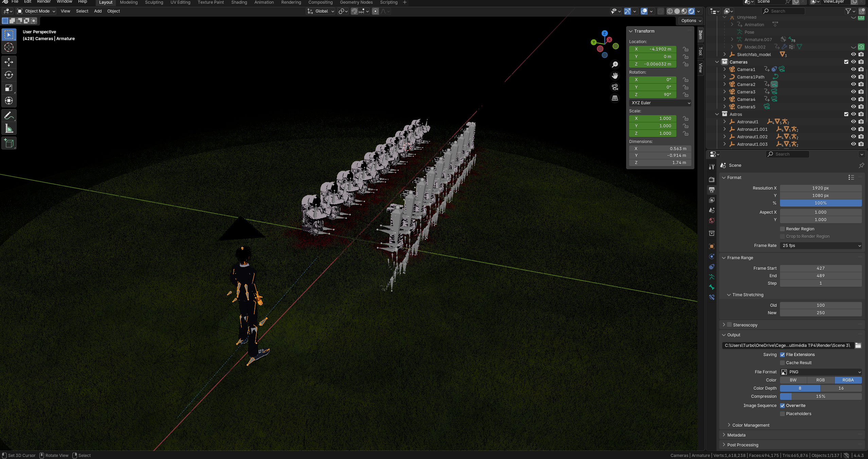Image resolution: width=868 pixels, height=459 pixels.
Task: Select the Measure tool
Action: [9, 129]
